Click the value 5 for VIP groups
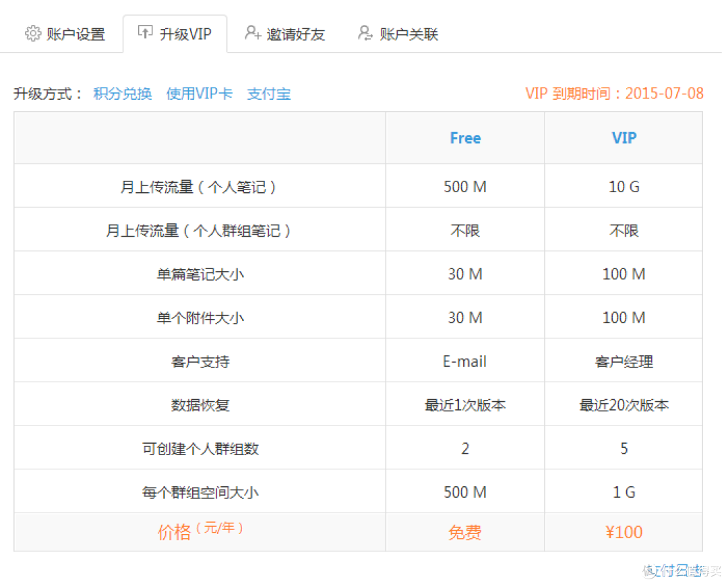 pyautogui.click(x=624, y=448)
